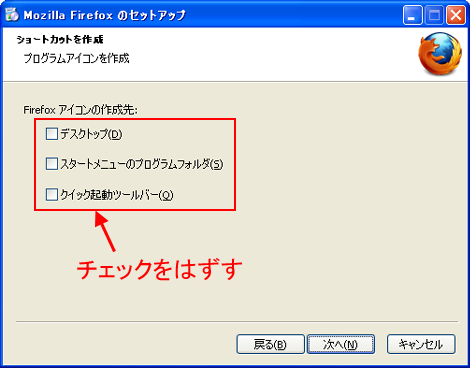Click the Mozilla Firefox のセットアップ title text
The height and width of the screenshot is (368, 470).
coord(104,15)
